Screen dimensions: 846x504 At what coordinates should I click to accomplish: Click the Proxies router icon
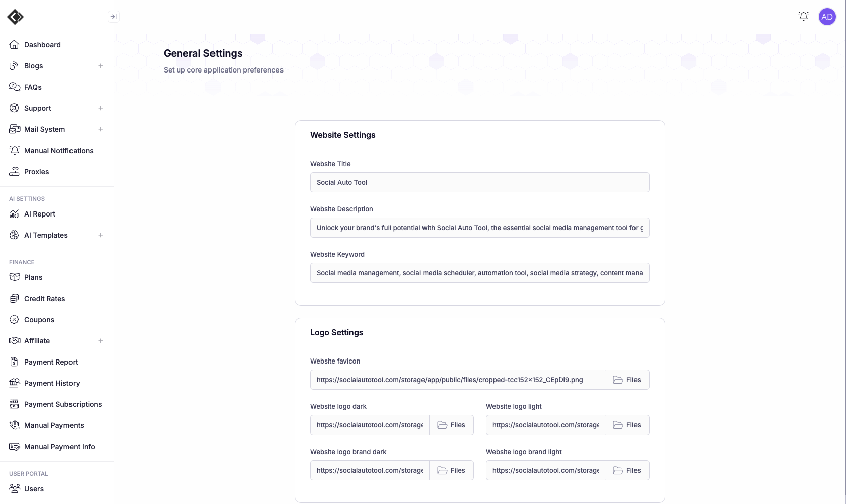tap(15, 172)
